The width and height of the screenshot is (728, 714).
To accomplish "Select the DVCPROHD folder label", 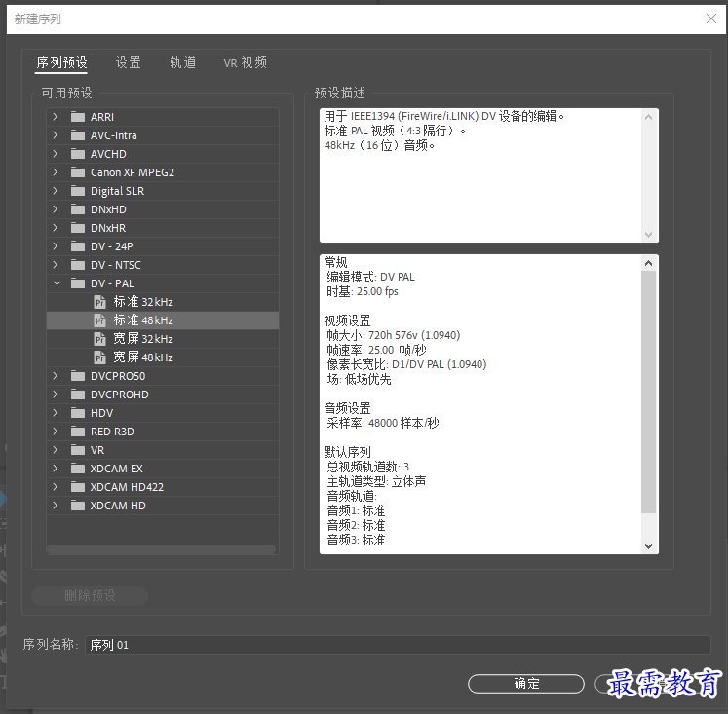I will (119, 395).
